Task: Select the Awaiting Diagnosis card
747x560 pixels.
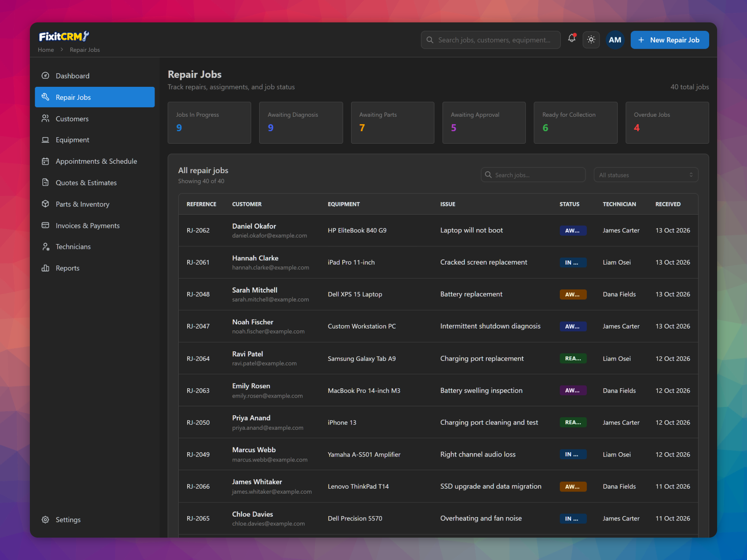Action: point(301,123)
